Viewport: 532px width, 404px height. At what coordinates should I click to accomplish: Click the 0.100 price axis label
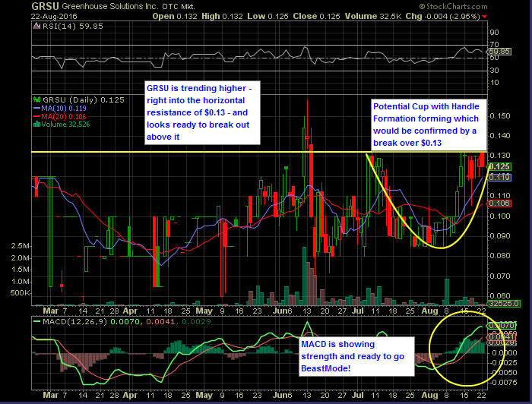500,216
